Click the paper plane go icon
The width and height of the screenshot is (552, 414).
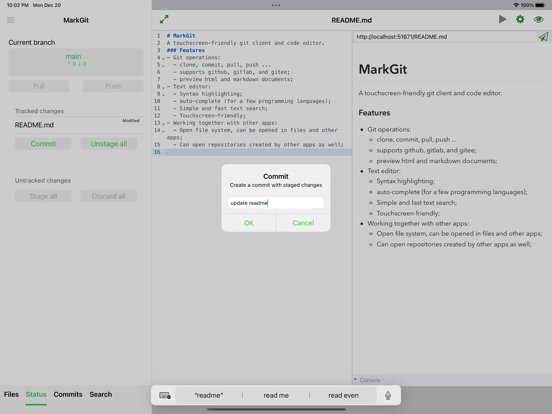pos(544,37)
